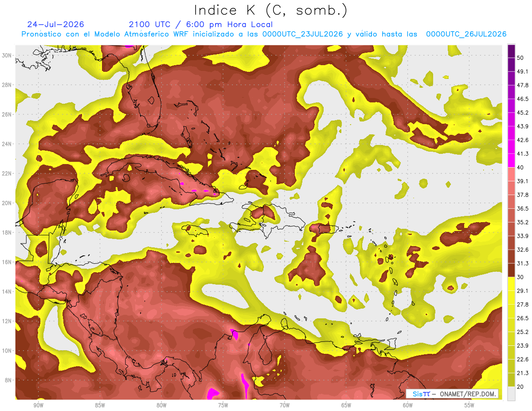Click the latitude label '28N'

[7, 85]
